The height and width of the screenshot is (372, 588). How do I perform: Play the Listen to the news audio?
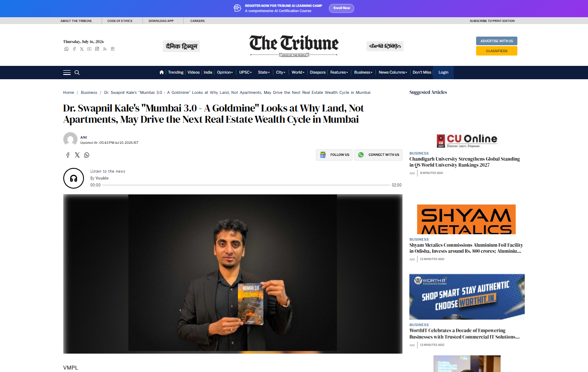[73, 178]
